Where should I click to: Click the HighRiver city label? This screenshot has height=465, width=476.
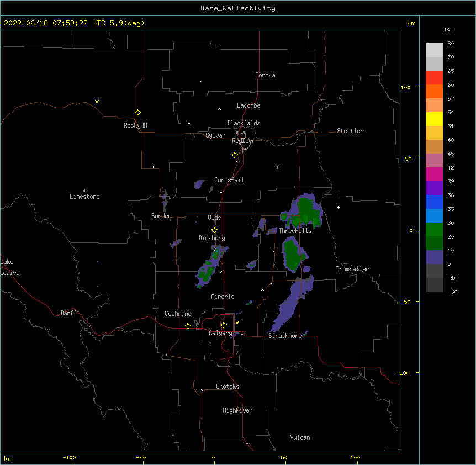(x=237, y=410)
